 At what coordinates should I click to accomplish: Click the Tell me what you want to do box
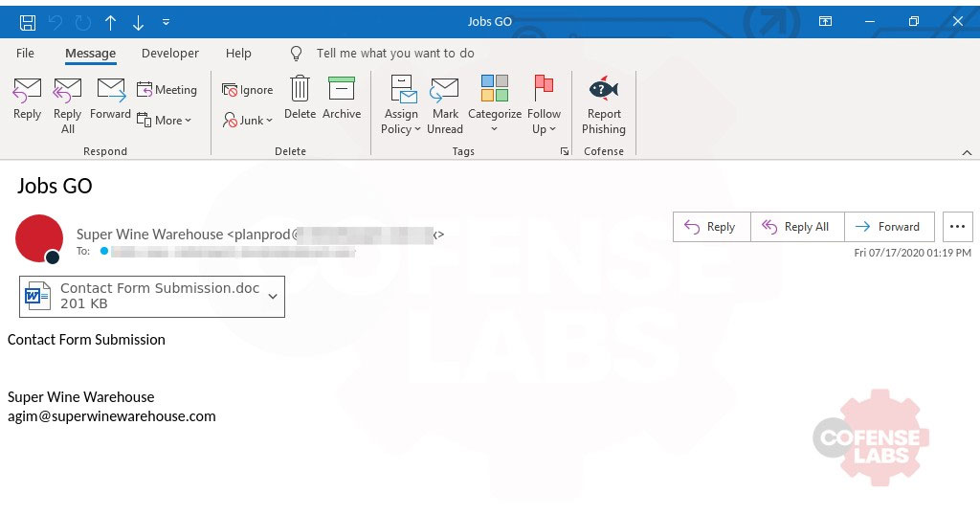pos(395,53)
